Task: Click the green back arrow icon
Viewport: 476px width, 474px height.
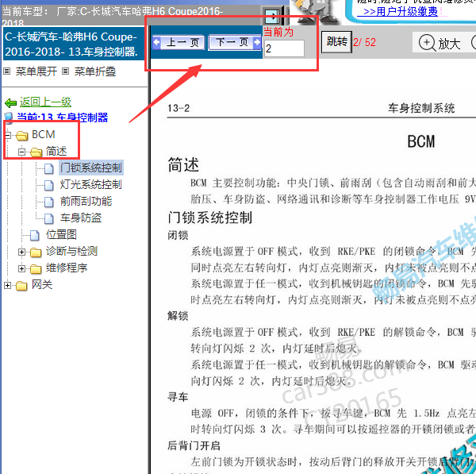Action: pos(10,102)
